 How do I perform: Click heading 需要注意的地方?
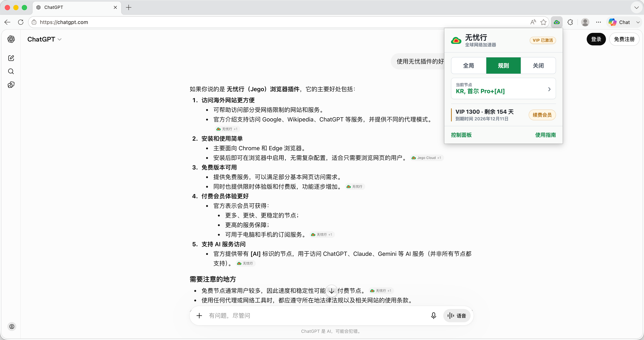coord(213,279)
